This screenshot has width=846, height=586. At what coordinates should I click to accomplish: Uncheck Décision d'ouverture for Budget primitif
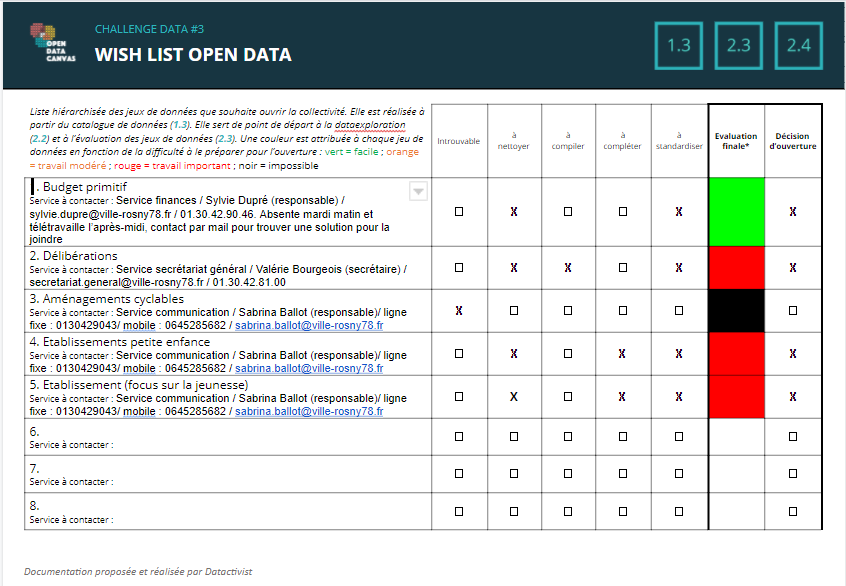point(793,212)
